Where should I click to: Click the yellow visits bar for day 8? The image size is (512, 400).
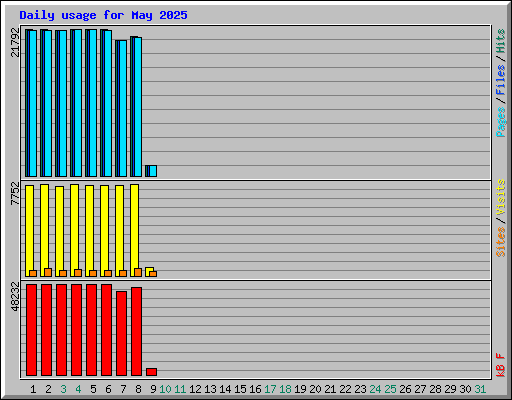coord(134,230)
